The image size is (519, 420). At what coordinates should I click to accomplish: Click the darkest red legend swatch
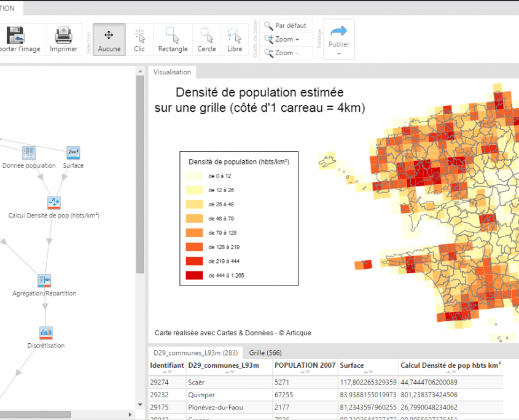pos(194,275)
